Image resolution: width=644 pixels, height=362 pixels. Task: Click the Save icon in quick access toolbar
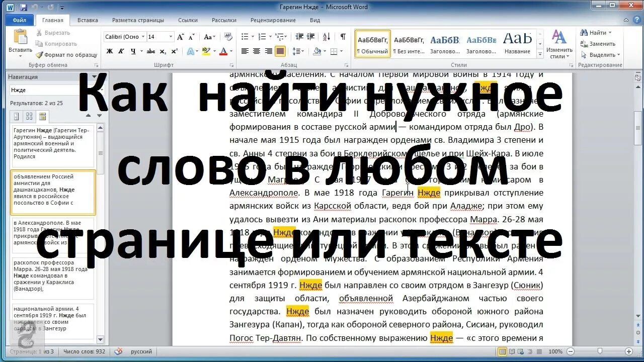(23, 7)
